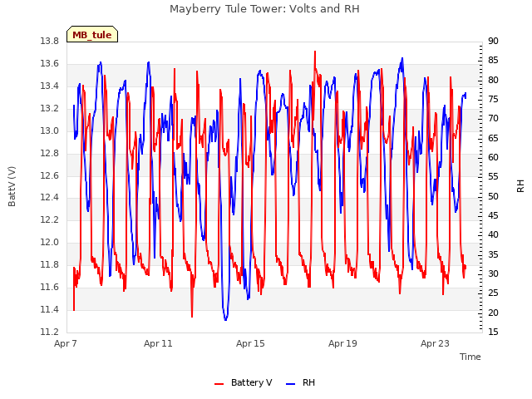Click the blue RH legend swatch
Screen dimensions: 532x399
coord(291,384)
